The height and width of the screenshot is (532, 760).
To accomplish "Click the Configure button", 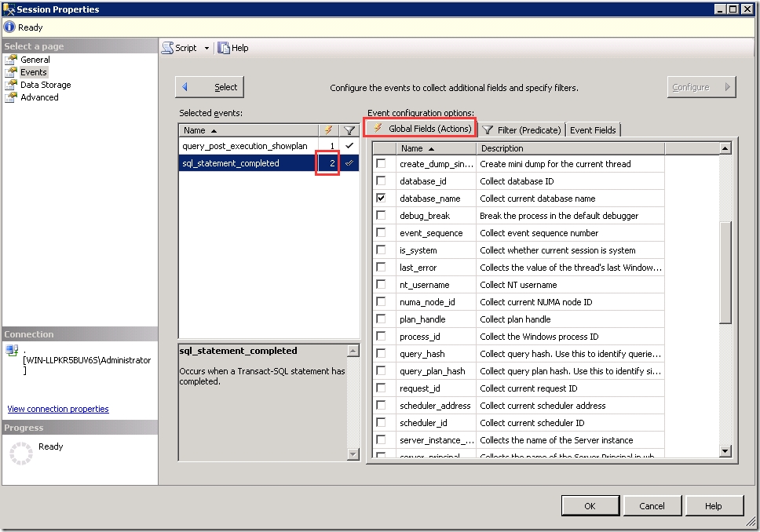I will [701, 87].
